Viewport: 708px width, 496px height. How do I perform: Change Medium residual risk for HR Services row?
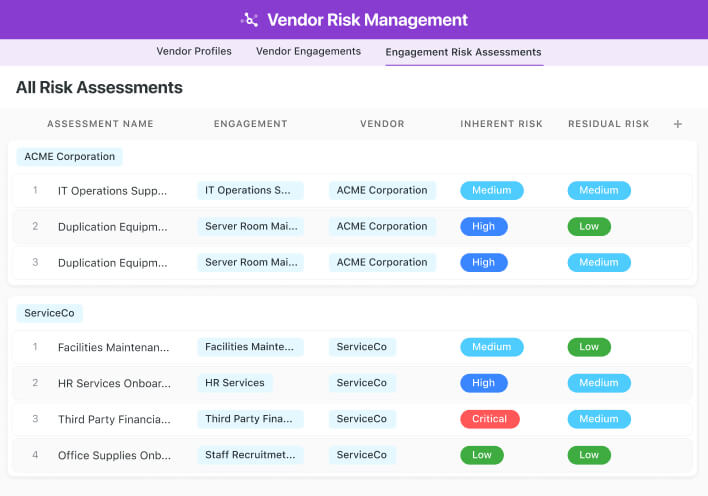[x=599, y=383]
